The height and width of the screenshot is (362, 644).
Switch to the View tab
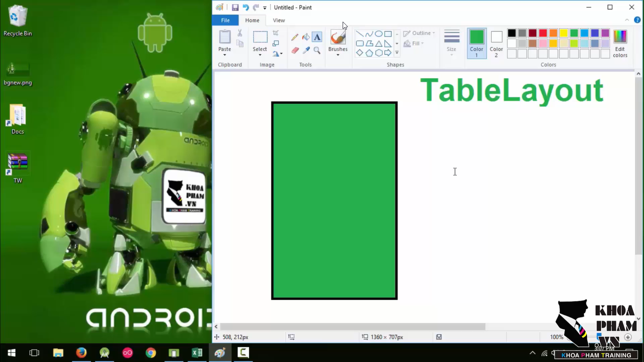pos(279,20)
